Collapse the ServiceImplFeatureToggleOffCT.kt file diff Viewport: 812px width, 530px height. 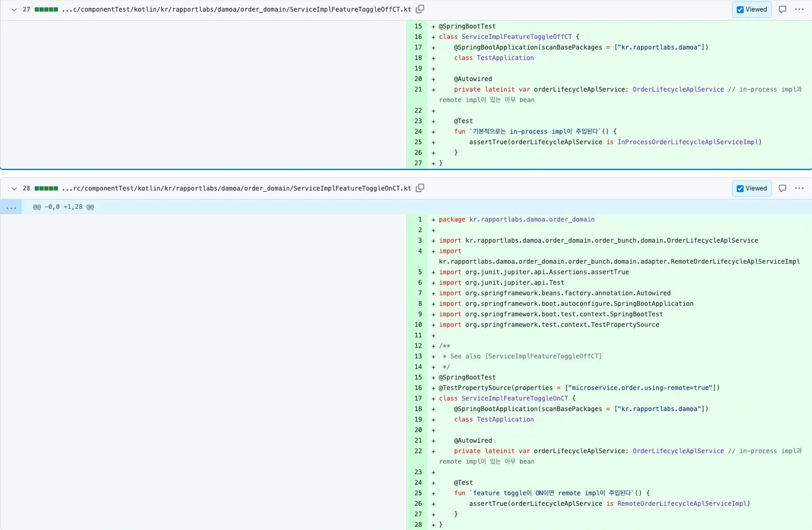[x=14, y=9]
